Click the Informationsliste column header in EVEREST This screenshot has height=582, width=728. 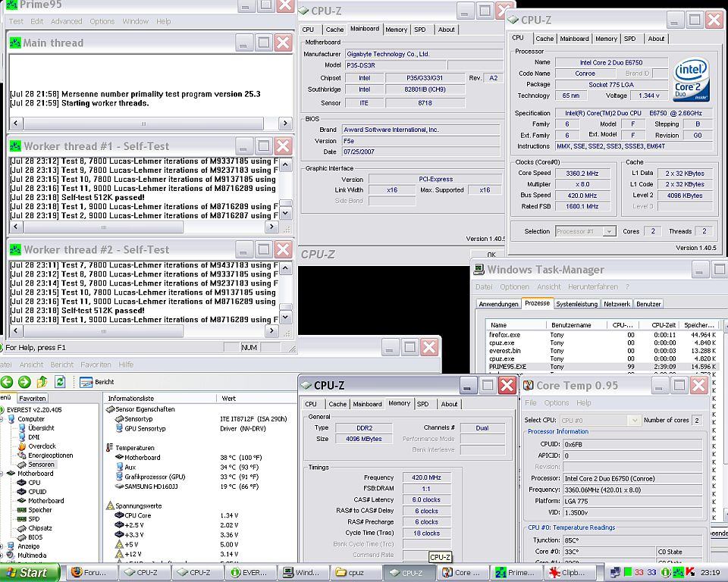coord(160,398)
